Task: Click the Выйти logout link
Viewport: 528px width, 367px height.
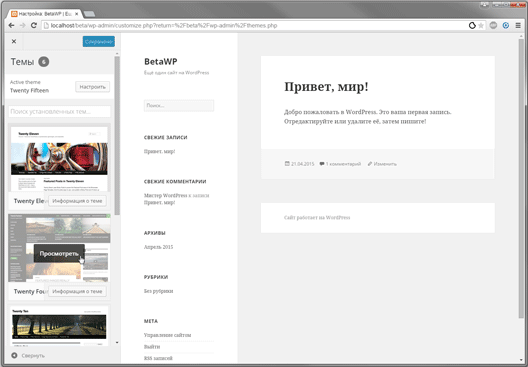Action: click(x=152, y=346)
